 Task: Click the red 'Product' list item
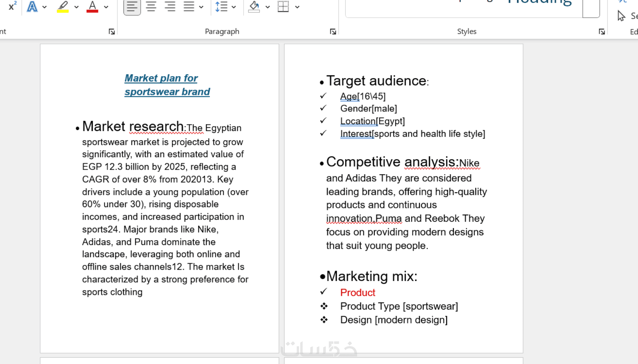[358, 292]
